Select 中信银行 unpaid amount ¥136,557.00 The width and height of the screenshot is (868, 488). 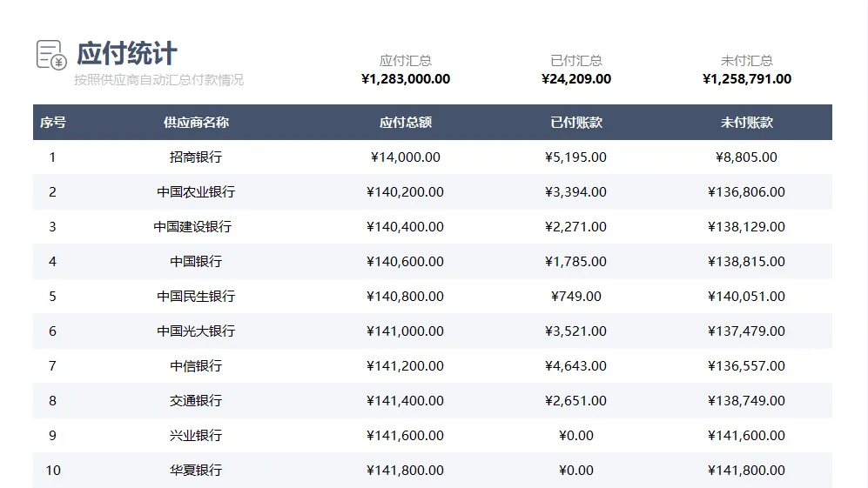746,366
